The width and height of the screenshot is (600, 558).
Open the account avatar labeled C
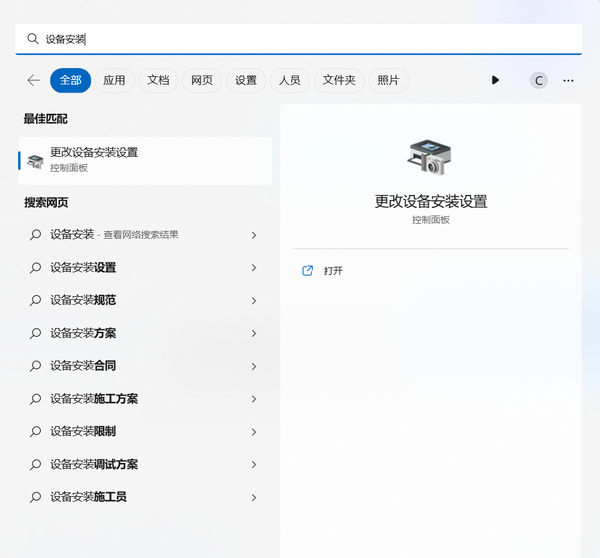pos(538,80)
